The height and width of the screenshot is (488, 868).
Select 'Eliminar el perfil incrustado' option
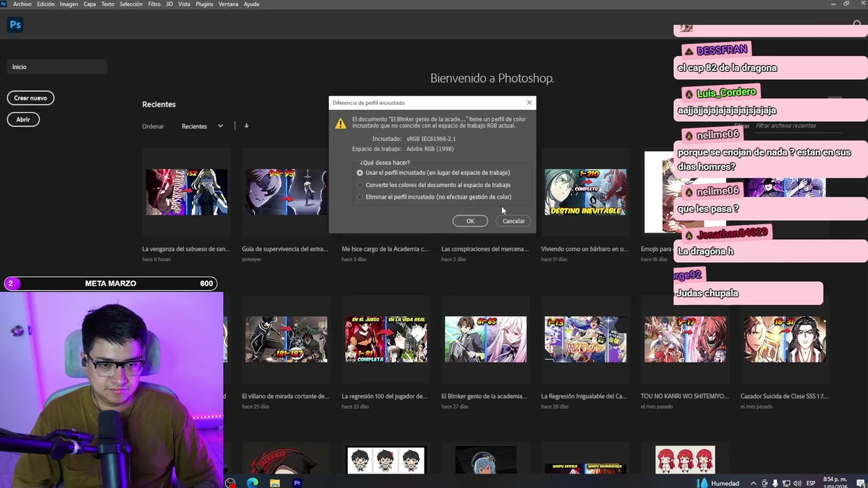[434, 197]
